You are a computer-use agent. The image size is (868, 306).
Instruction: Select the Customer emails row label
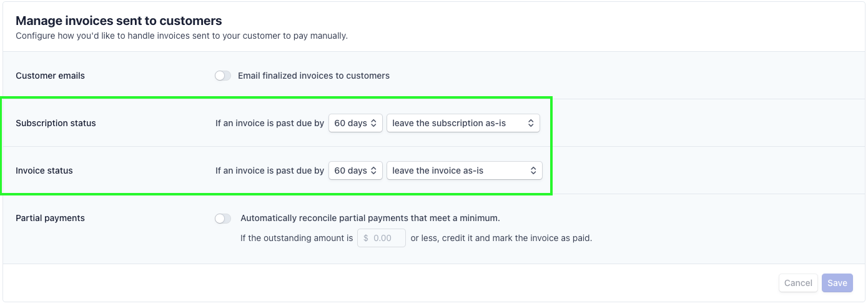coord(50,76)
